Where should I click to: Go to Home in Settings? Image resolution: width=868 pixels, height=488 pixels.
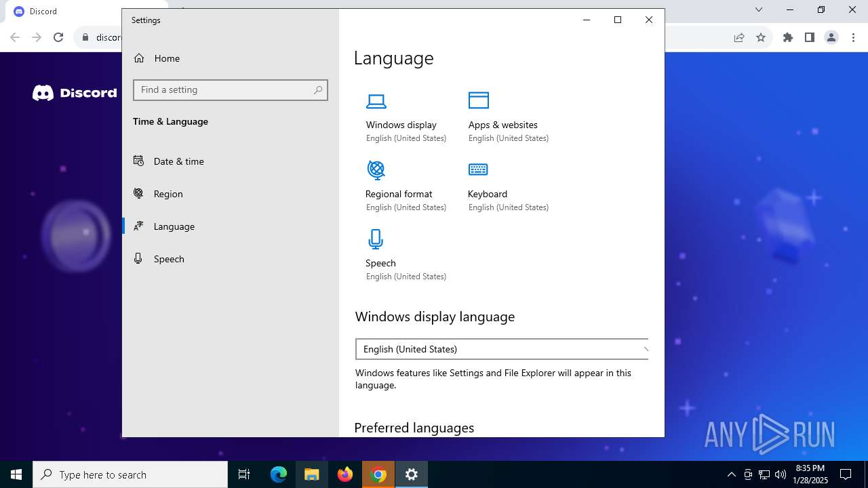point(231,58)
